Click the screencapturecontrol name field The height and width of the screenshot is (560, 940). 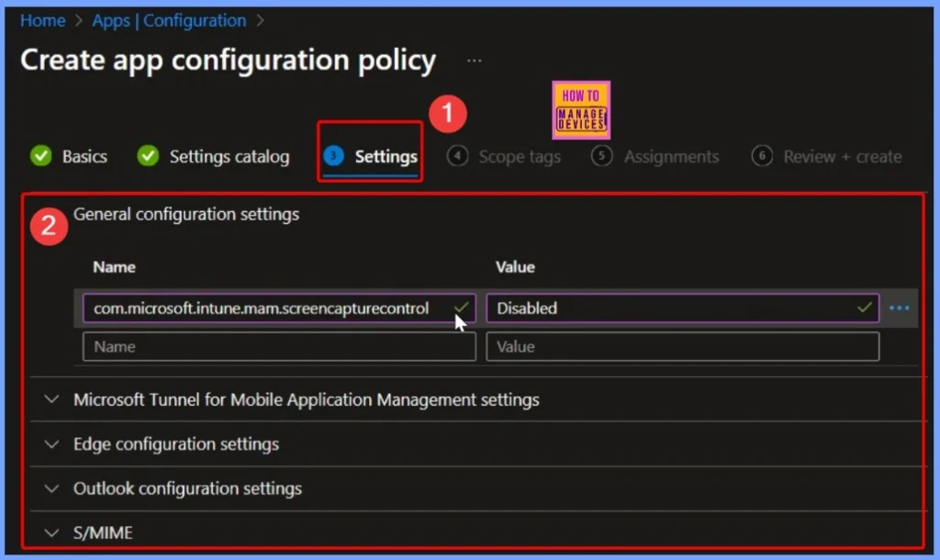coord(279,308)
